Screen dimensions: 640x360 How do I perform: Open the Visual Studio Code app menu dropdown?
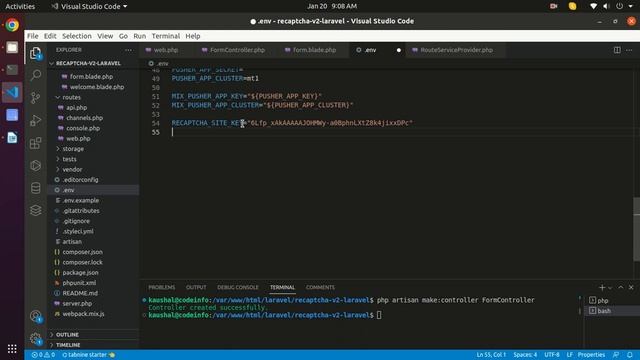[x=89, y=6]
